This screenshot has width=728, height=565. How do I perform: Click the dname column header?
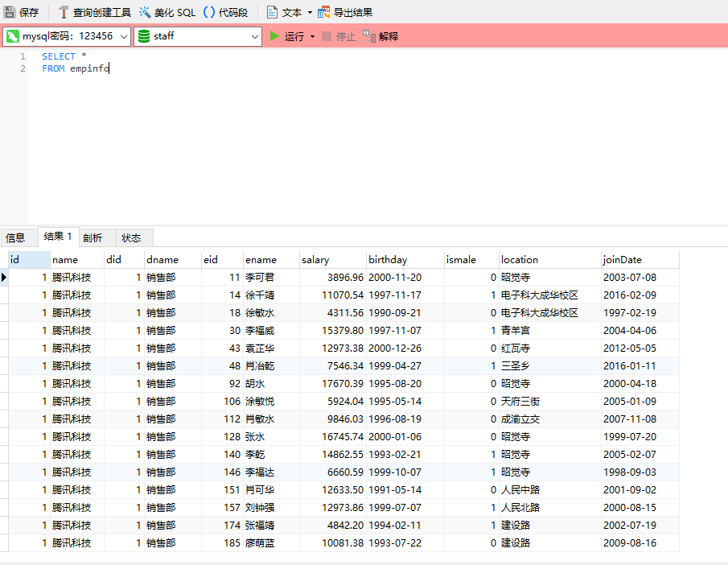point(173,260)
